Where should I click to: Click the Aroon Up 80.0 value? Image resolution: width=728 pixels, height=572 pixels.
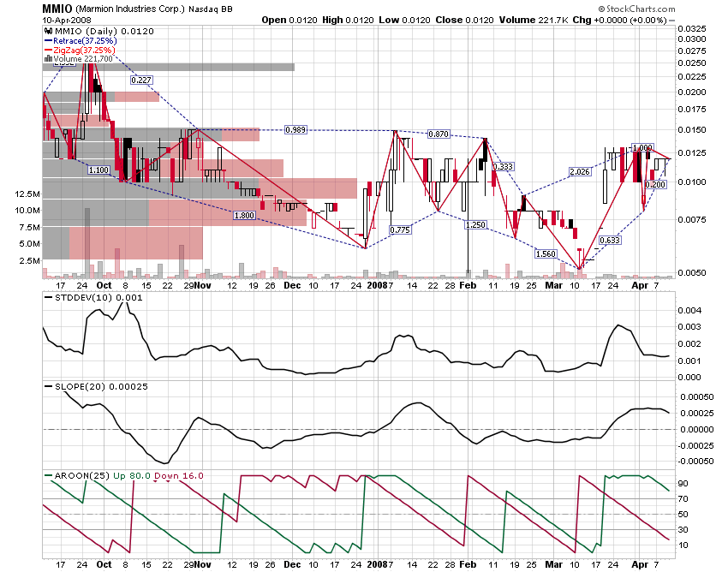(x=132, y=475)
